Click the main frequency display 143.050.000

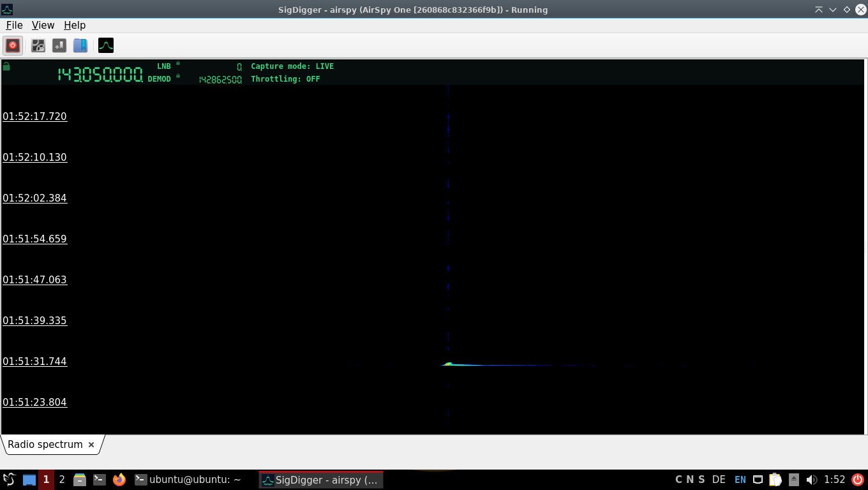100,75
